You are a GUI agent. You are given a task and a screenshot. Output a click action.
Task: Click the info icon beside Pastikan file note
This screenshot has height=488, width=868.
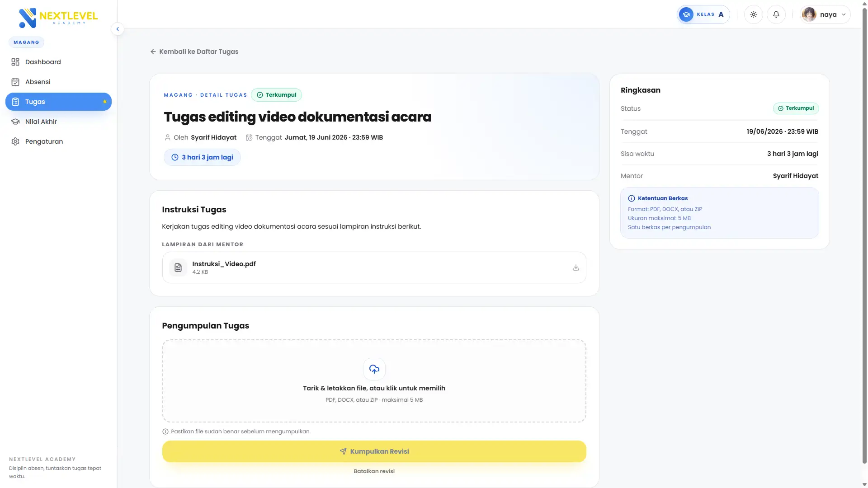[x=165, y=432]
